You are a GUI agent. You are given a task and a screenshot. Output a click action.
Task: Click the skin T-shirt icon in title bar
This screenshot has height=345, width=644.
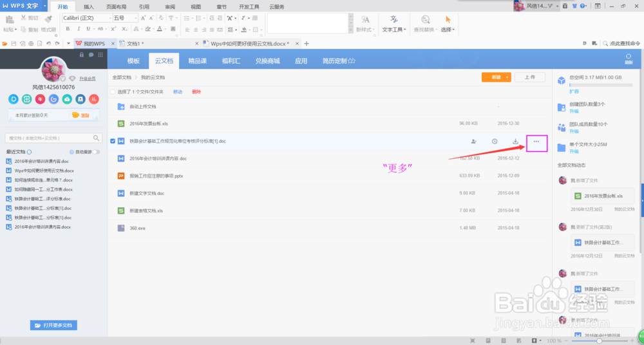tap(574, 6)
